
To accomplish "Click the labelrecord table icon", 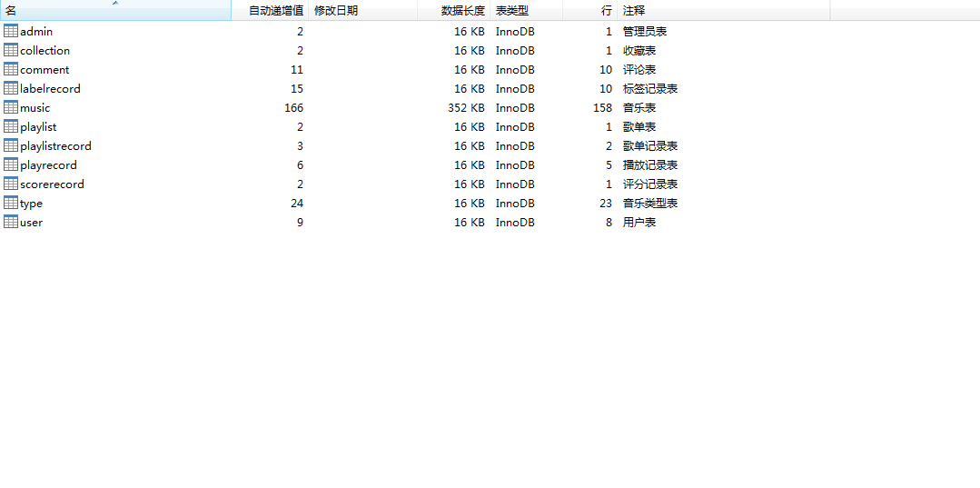I will click(11, 88).
